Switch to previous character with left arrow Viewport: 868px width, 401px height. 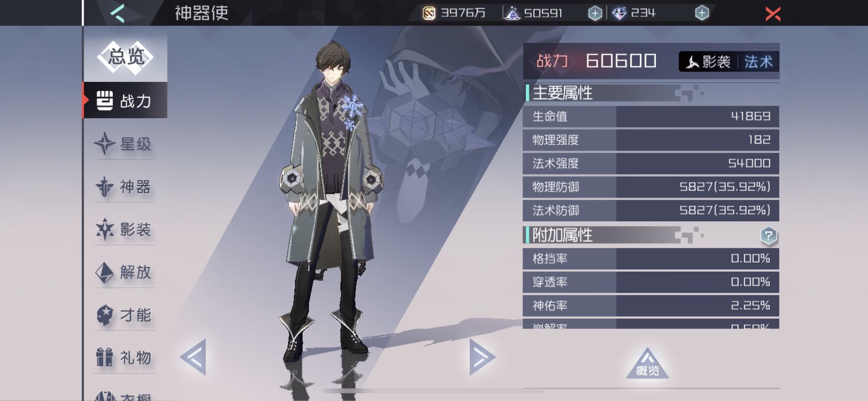click(x=193, y=357)
